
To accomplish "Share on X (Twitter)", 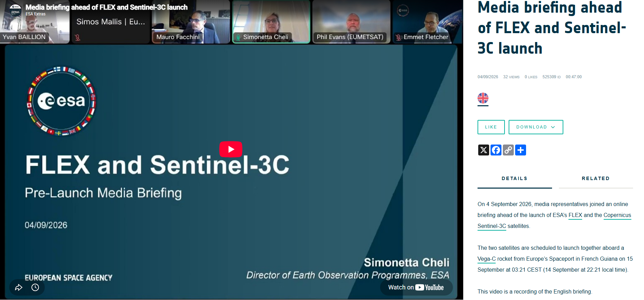I will click(x=483, y=150).
